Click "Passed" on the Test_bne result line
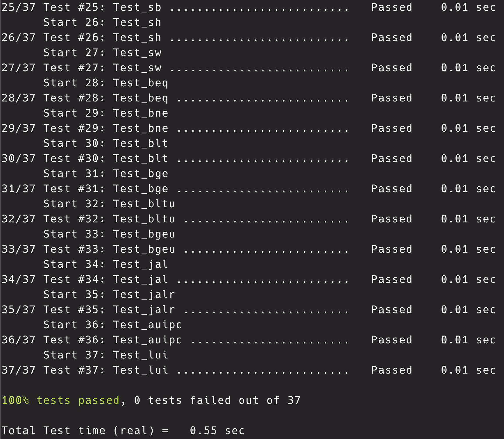 pos(392,128)
